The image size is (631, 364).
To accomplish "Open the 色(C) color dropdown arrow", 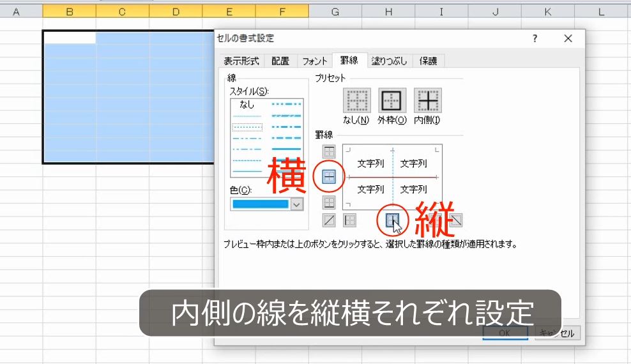I will [x=296, y=204].
